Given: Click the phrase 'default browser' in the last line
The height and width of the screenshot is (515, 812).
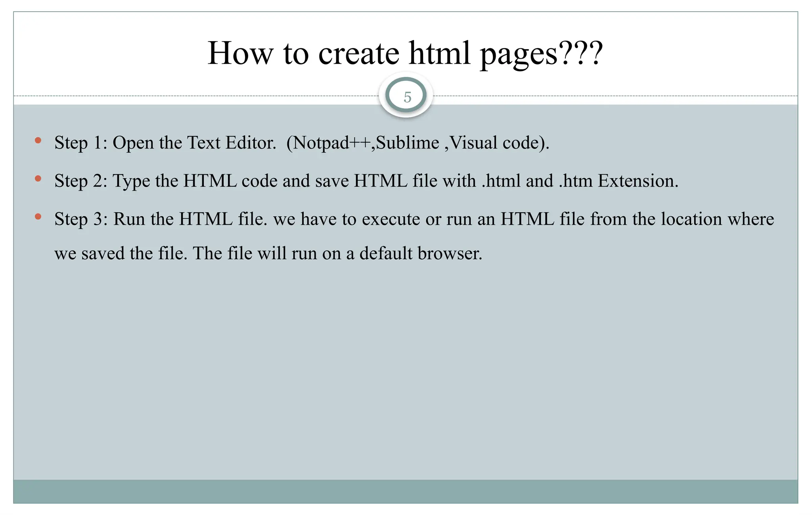Looking at the screenshot, I should coord(420,254).
